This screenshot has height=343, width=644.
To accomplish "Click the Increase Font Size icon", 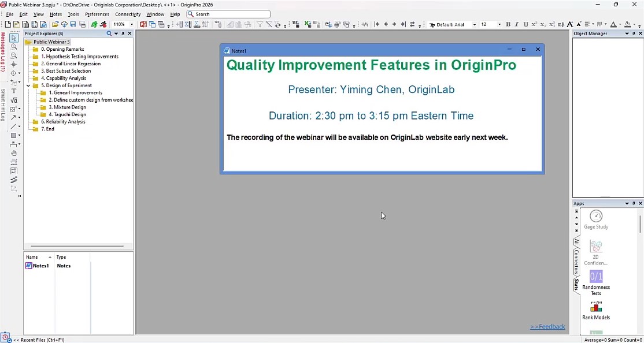I will coord(571,24).
